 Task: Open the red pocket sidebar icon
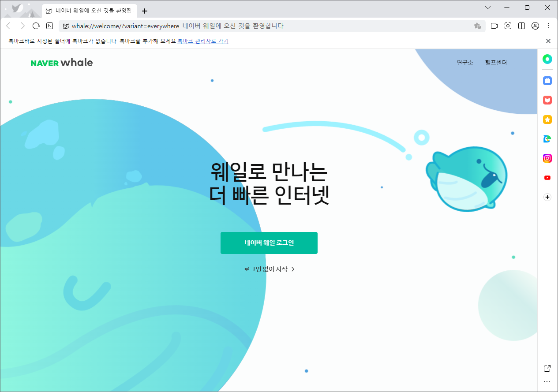(x=547, y=100)
